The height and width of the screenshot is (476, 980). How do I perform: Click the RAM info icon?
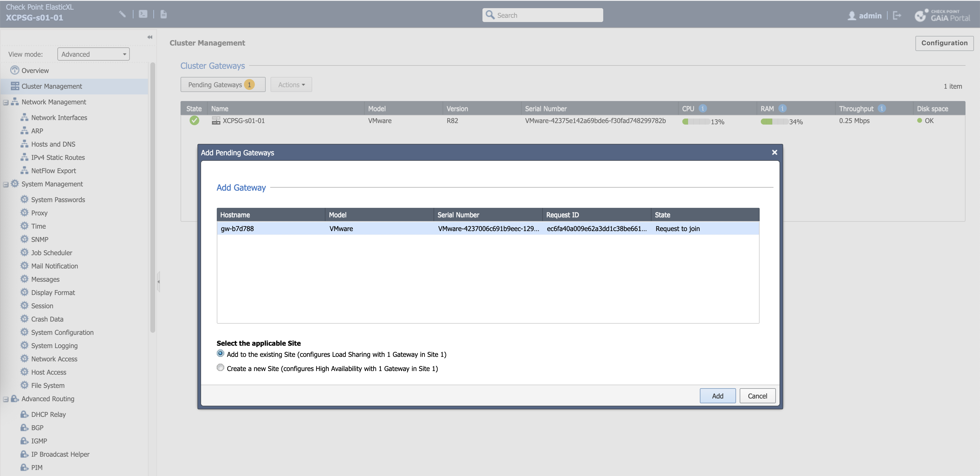782,108
